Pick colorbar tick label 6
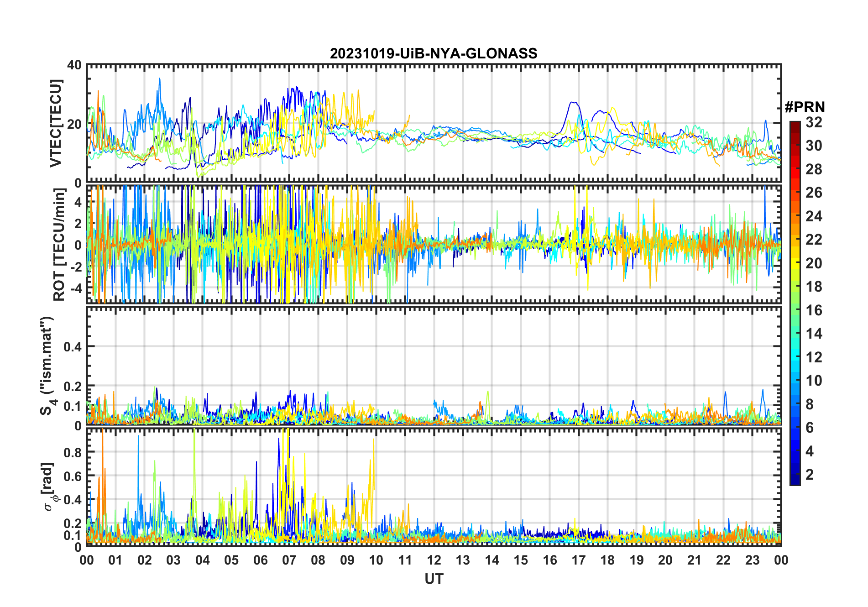 pos(810,428)
